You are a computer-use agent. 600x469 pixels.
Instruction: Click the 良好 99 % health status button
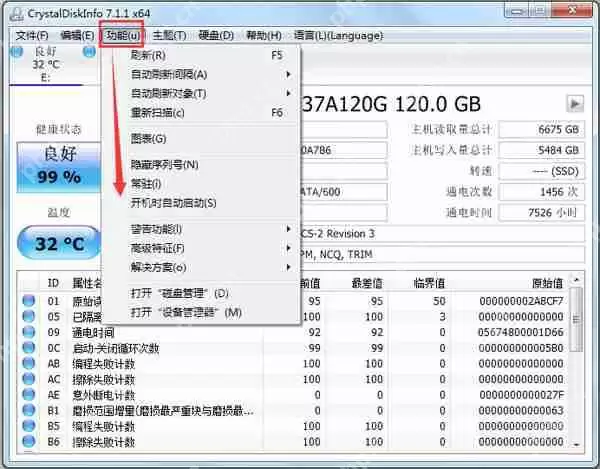click(59, 167)
